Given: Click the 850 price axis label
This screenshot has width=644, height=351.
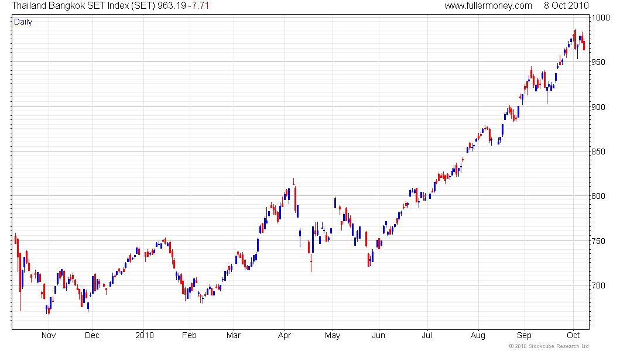Looking at the screenshot, I should 599,152.
